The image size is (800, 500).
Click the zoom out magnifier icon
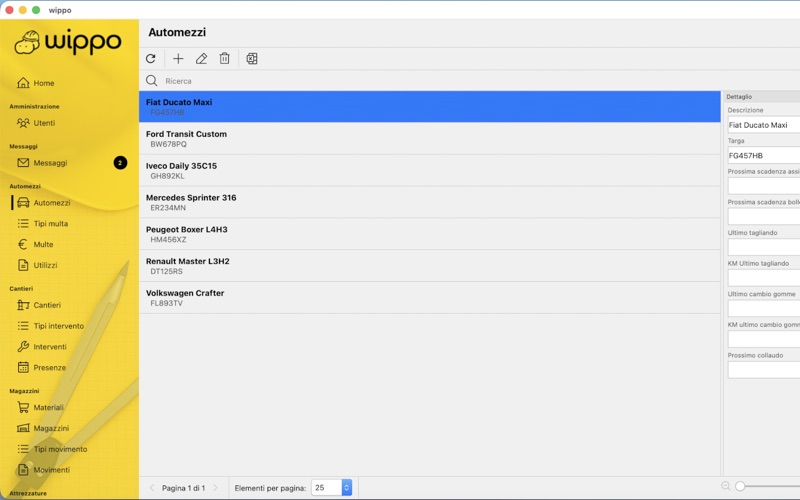(x=726, y=486)
